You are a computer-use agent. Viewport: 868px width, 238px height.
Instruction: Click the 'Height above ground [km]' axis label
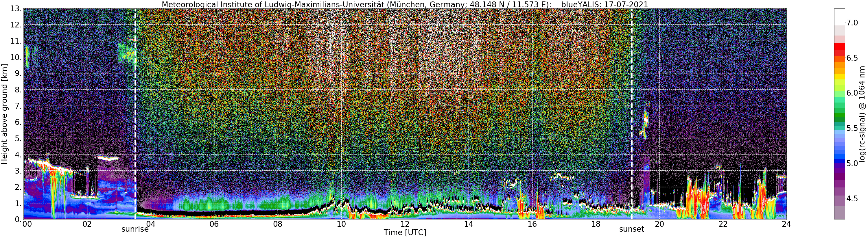4,114
